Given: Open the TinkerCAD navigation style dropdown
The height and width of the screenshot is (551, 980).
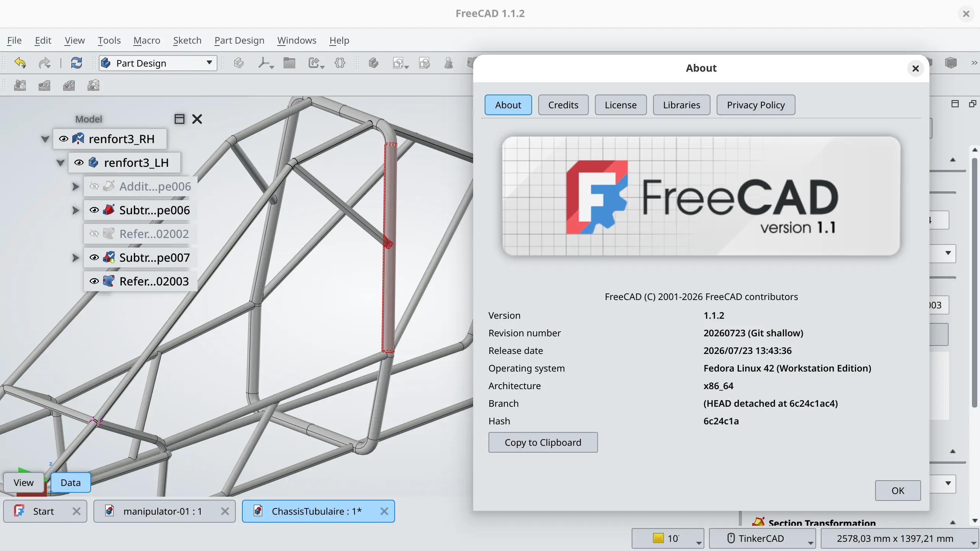Looking at the screenshot, I should (x=762, y=538).
